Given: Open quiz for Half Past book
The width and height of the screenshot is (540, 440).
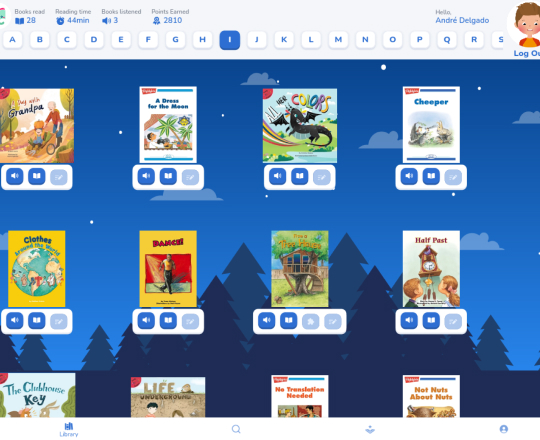Looking at the screenshot, I should (x=453, y=322).
